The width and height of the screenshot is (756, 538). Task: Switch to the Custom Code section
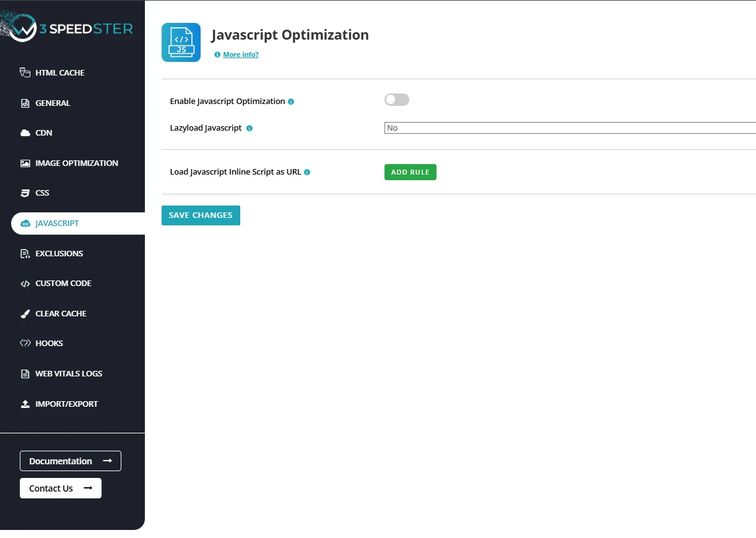pos(63,284)
